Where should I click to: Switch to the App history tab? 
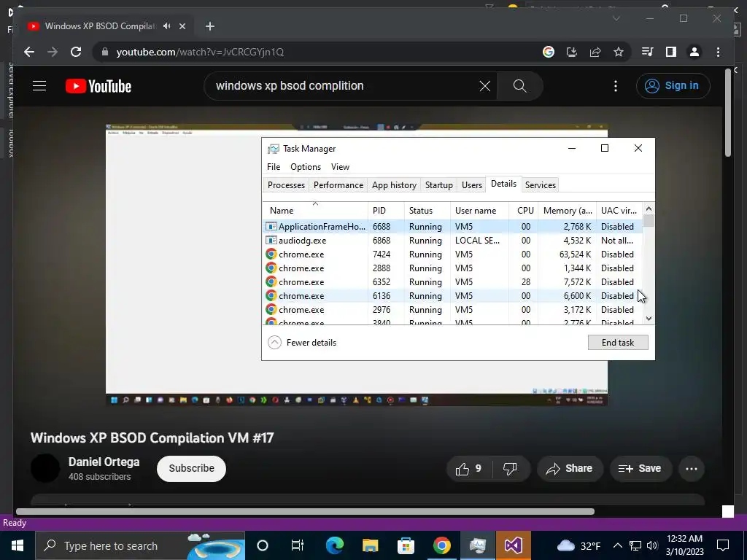pyautogui.click(x=394, y=184)
